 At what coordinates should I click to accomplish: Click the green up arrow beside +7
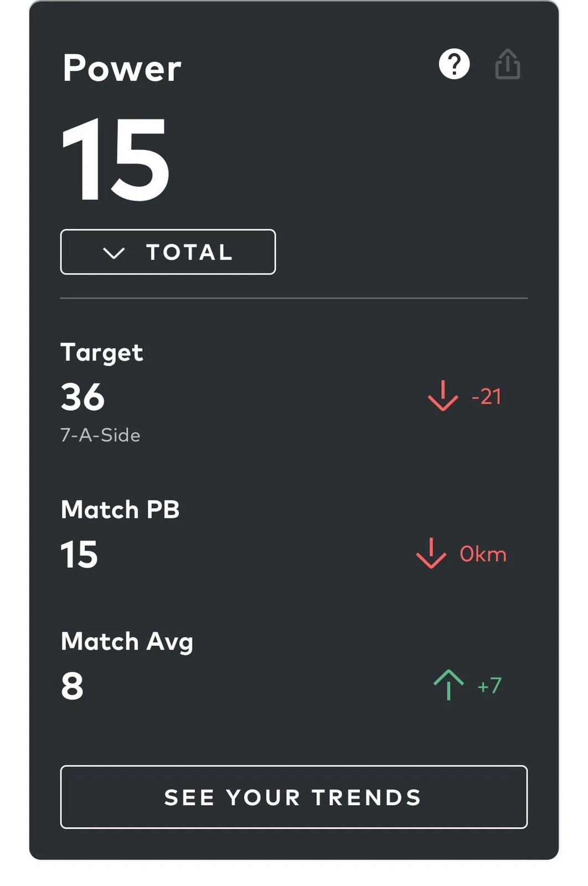(448, 685)
